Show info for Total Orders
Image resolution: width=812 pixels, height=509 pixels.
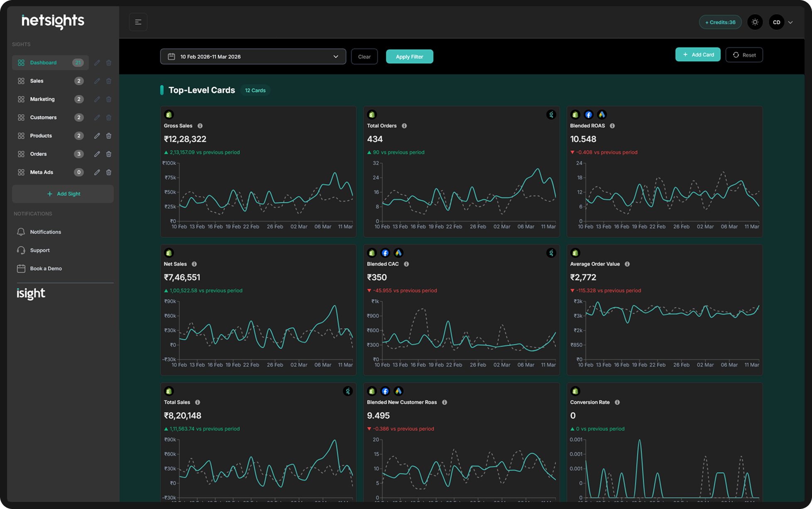[x=404, y=126]
